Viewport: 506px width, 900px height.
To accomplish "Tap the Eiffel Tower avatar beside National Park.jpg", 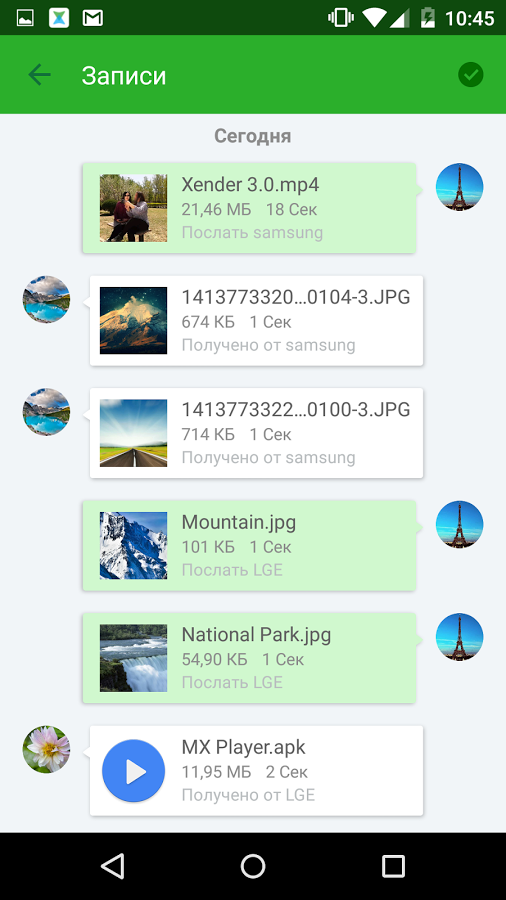I will pyautogui.click(x=459, y=637).
